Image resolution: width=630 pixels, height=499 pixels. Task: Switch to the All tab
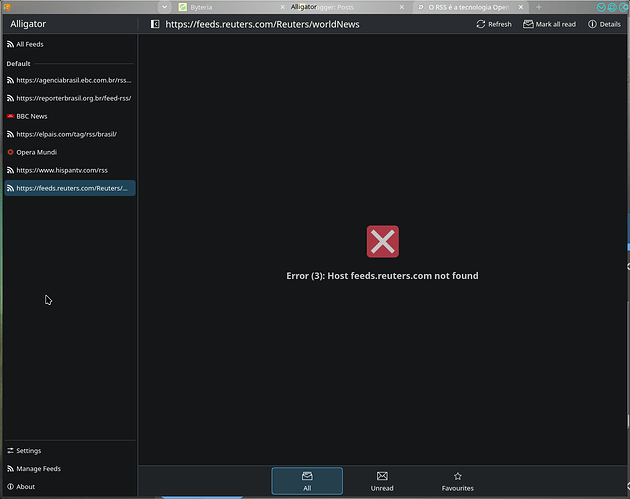[x=307, y=481]
